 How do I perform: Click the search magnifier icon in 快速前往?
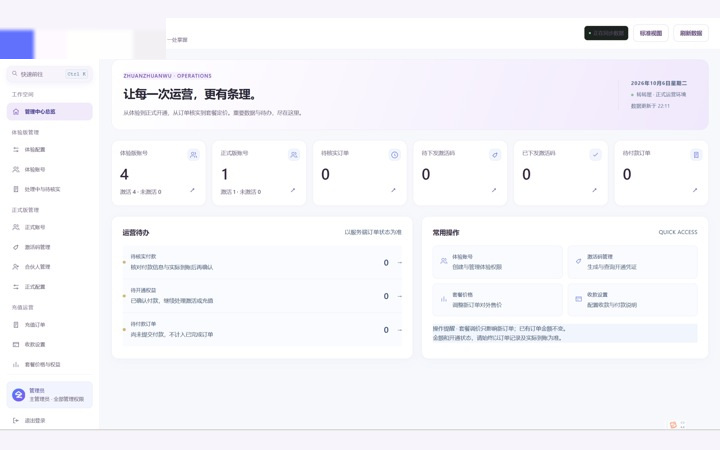coord(15,73)
